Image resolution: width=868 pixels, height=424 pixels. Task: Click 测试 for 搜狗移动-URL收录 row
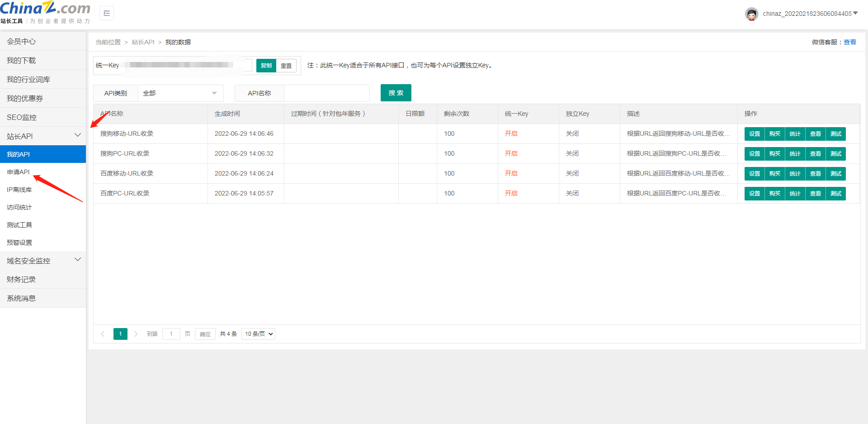coord(836,134)
